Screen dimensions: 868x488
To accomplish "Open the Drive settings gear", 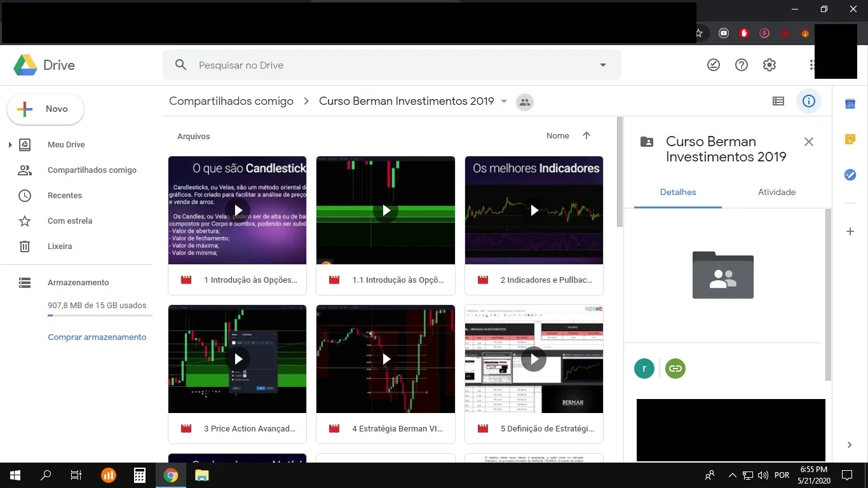I will click(770, 65).
